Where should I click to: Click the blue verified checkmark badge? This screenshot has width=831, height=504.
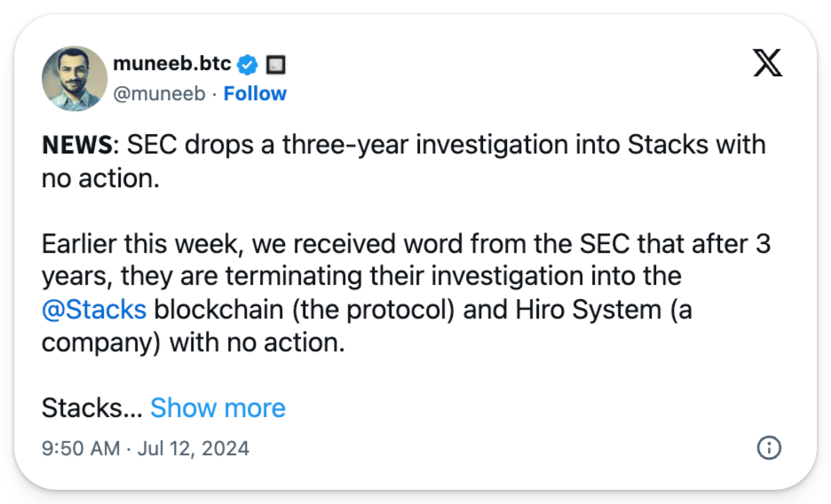249,64
